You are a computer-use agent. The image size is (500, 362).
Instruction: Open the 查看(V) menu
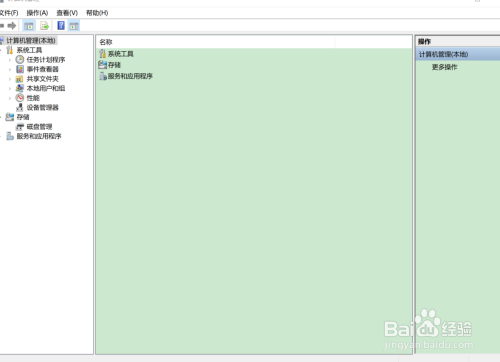(67, 13)
